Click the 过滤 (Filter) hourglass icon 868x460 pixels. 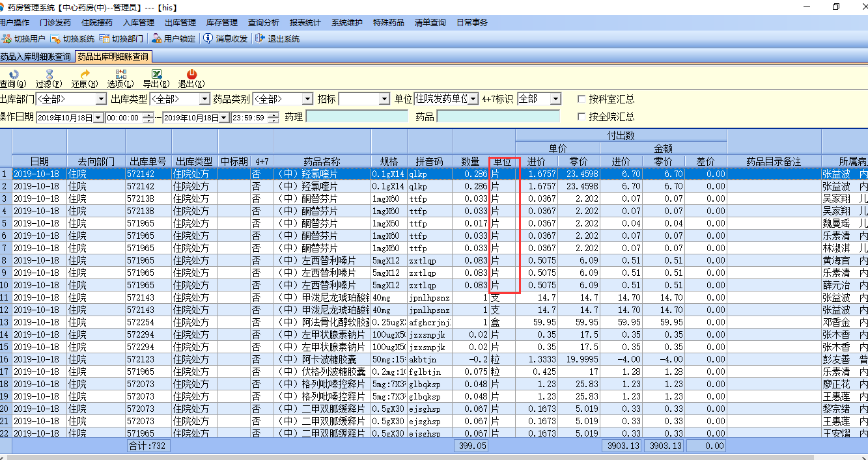point(49,74)
